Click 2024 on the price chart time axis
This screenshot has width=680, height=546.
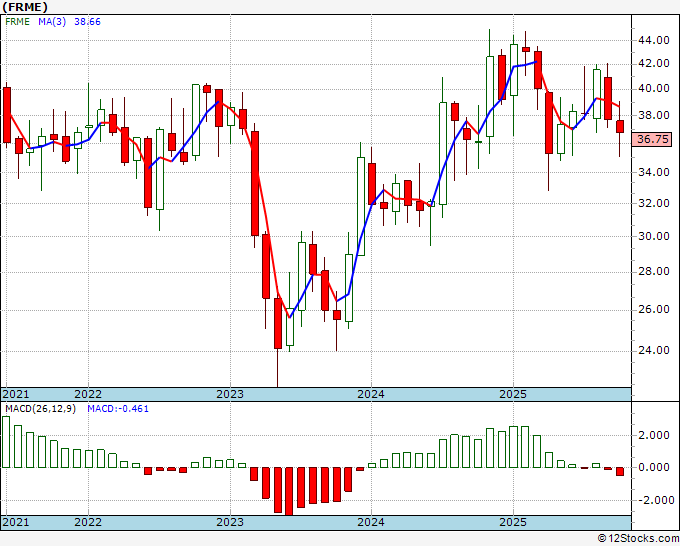(x=371, y=394)
